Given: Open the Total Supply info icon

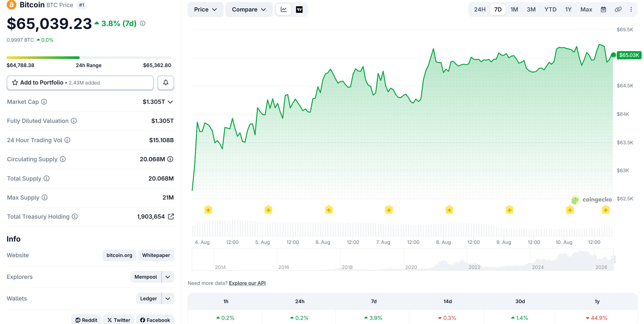Looking at the screenshot, I should tap(47, 178).
